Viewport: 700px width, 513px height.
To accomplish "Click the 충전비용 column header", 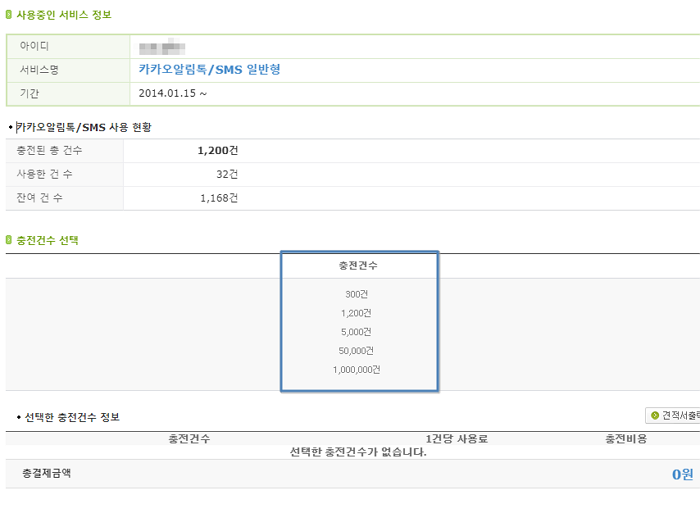I will click(626, 439).
